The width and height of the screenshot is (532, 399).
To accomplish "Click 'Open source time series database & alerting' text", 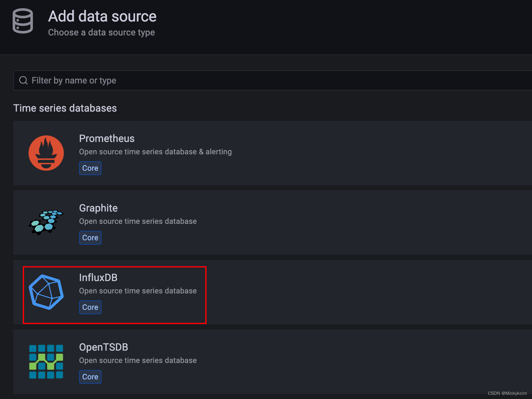I will point(155,152).
